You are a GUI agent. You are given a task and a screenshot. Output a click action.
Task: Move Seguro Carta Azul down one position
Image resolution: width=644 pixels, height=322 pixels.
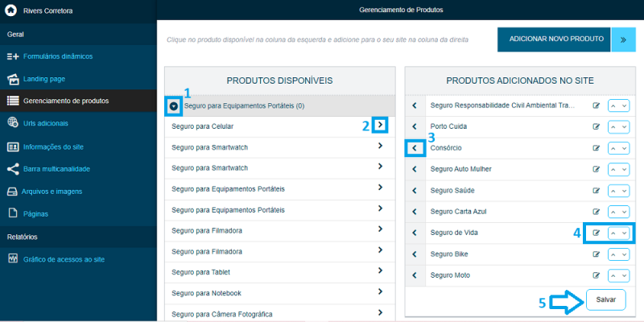pos(625,213)
